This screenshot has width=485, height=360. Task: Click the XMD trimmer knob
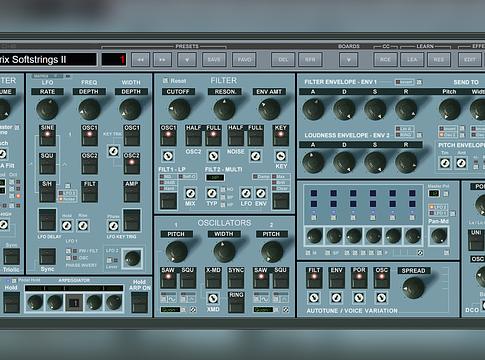pyautogui.click(x=213, y=298)
